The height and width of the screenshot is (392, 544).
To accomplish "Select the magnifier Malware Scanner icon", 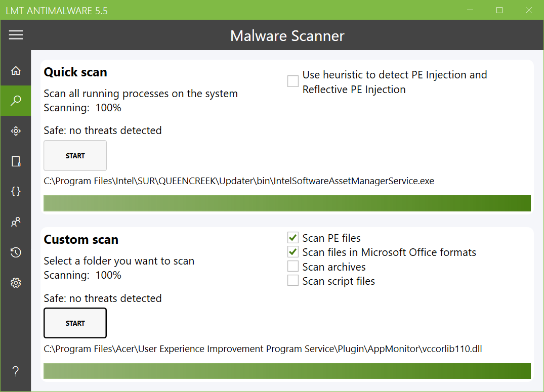I will 16,100.
